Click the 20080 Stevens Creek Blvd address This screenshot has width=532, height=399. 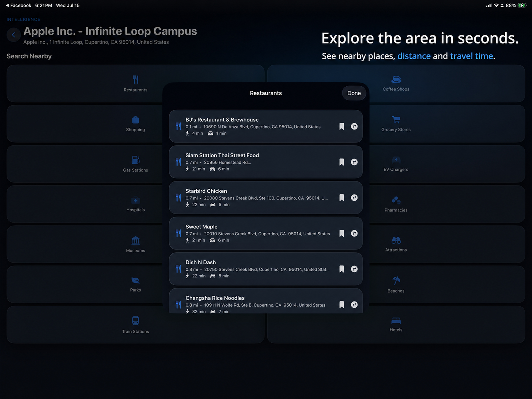click(266, 198)
